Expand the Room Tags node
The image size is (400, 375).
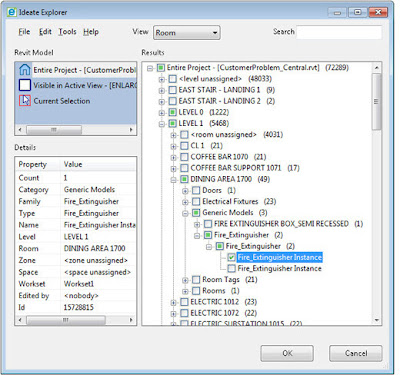point(185,280)
